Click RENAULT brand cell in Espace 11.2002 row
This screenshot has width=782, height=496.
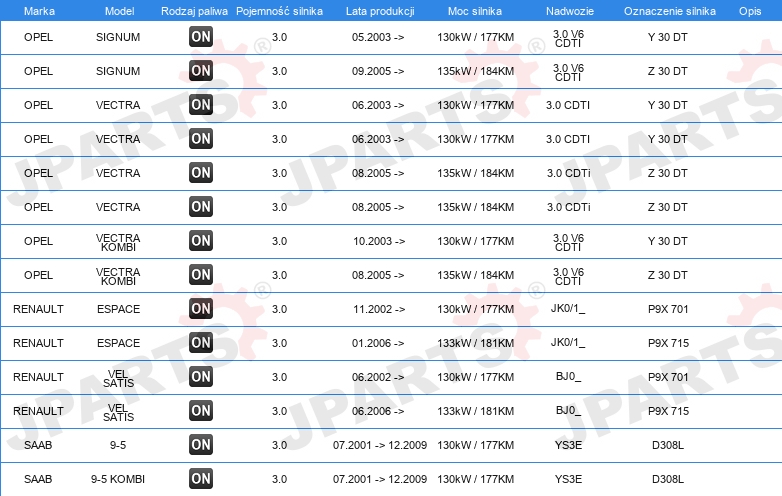38,309
